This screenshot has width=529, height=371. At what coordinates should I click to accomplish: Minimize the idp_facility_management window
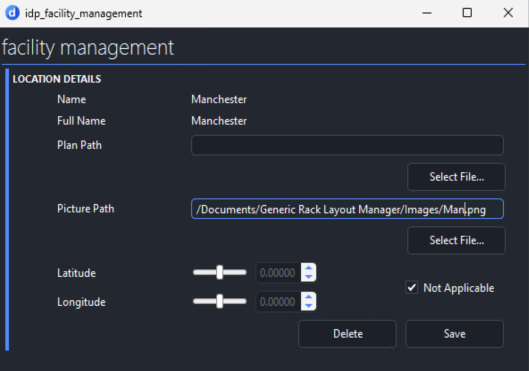427,13
